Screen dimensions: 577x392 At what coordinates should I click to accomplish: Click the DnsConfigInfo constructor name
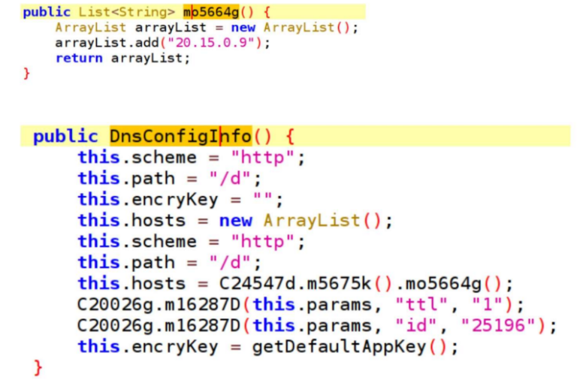coord(180,136)
